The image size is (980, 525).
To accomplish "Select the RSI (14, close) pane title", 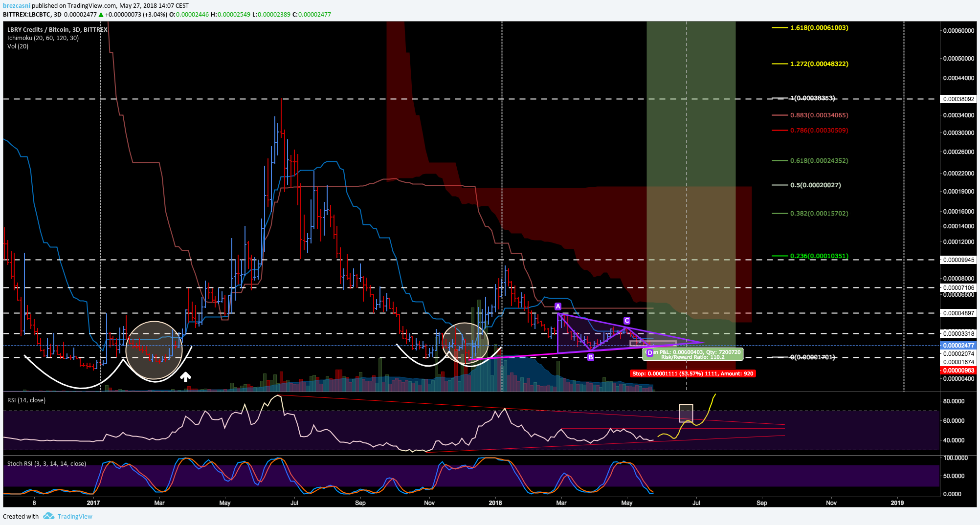I will coord(26,400).
